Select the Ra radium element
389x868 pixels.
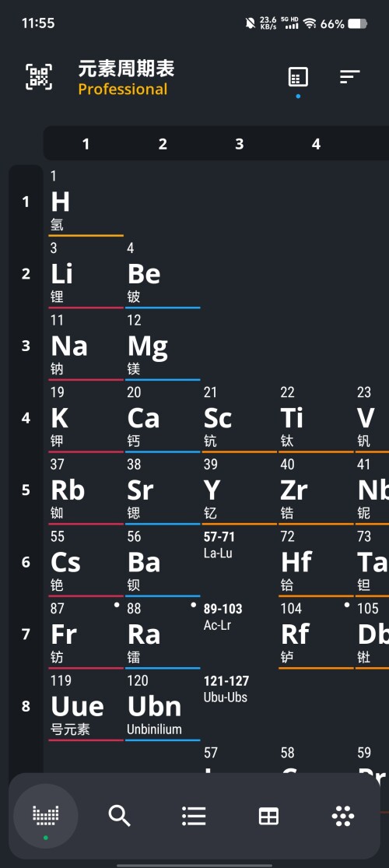(163, 634)
